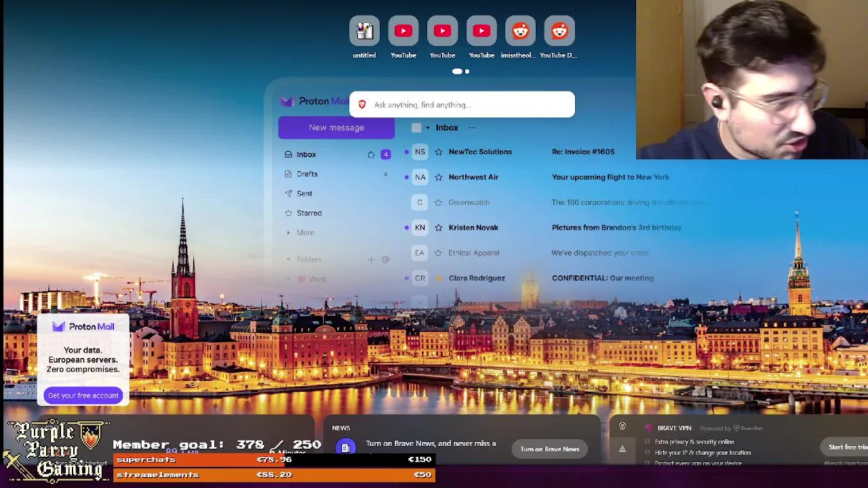Click the Brave VPN logo icon
The image size is (868, 488).
pos(649,428)
